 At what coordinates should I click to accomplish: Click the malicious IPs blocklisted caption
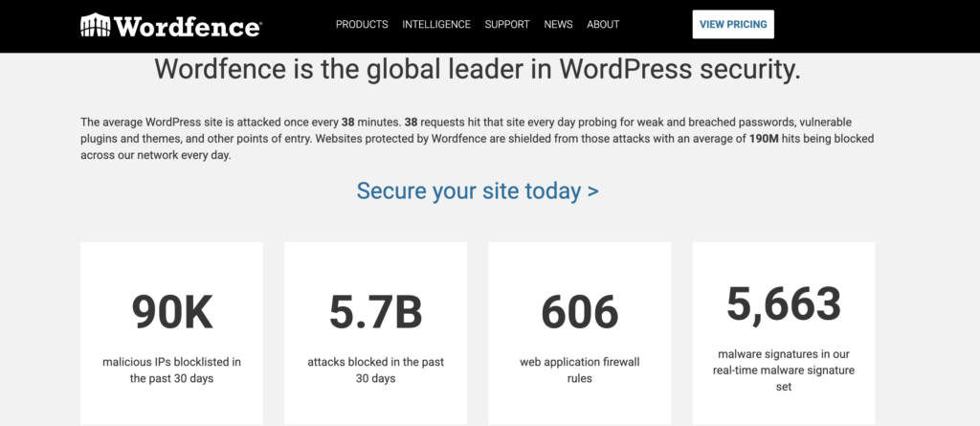pos(172,370)
